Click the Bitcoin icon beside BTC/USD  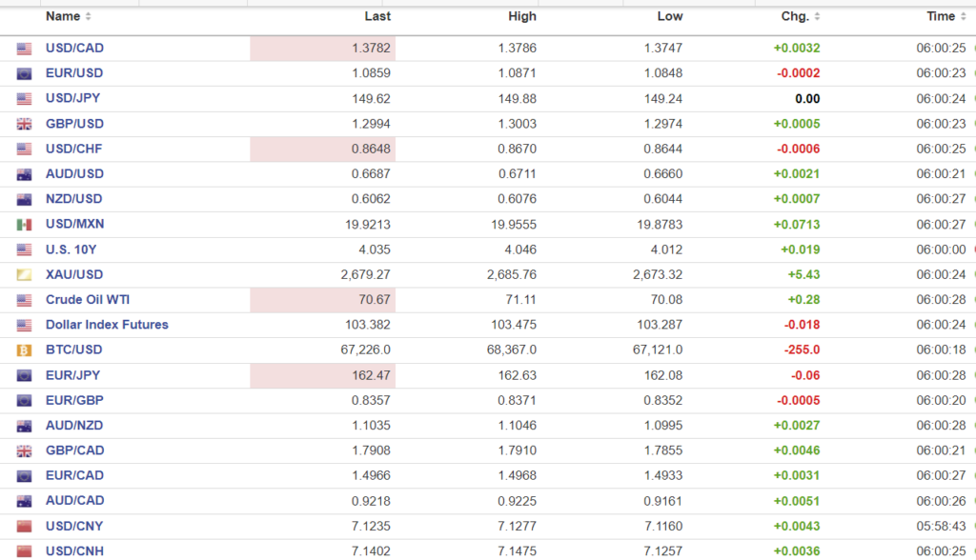pos(25,350)
